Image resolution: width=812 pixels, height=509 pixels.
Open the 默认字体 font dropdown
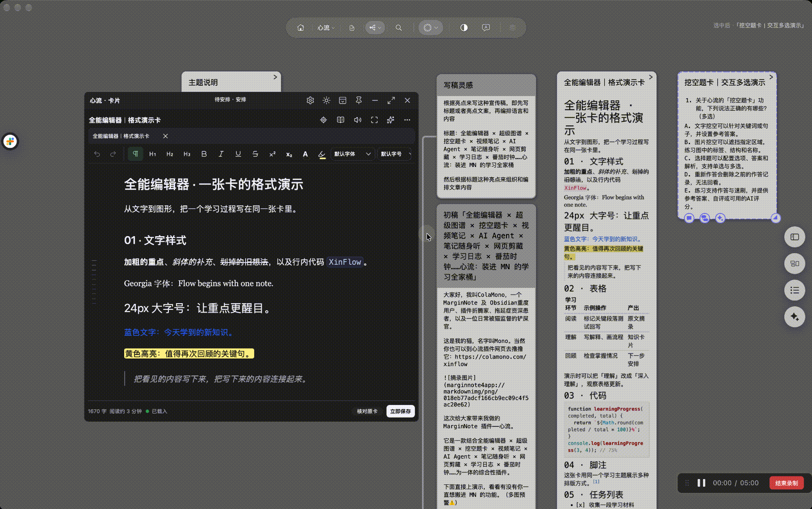[x=352, y=154]
